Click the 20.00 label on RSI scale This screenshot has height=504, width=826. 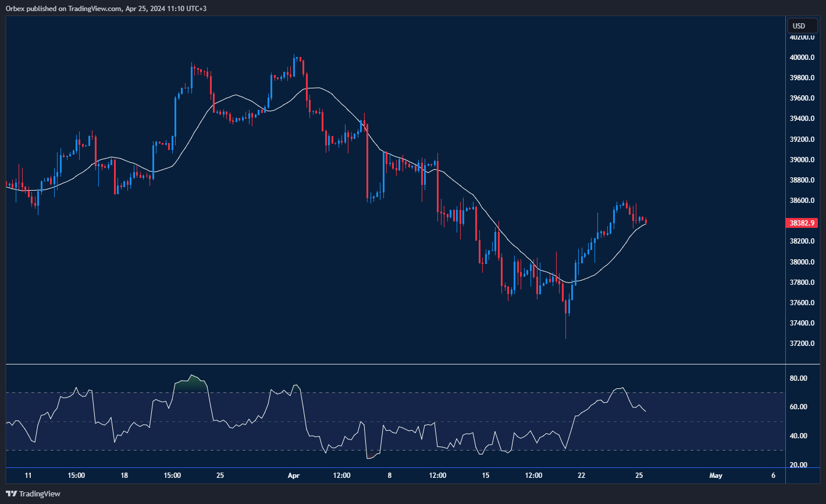coord(799,464)
